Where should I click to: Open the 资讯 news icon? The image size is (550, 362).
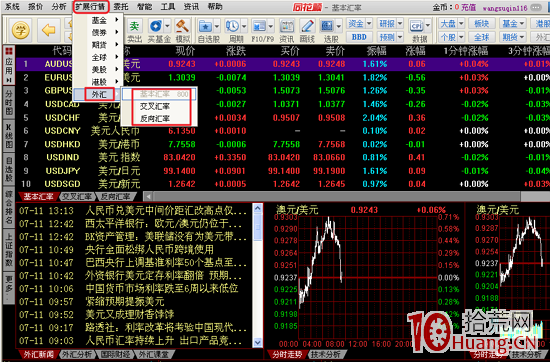click(x=287, y=30)
